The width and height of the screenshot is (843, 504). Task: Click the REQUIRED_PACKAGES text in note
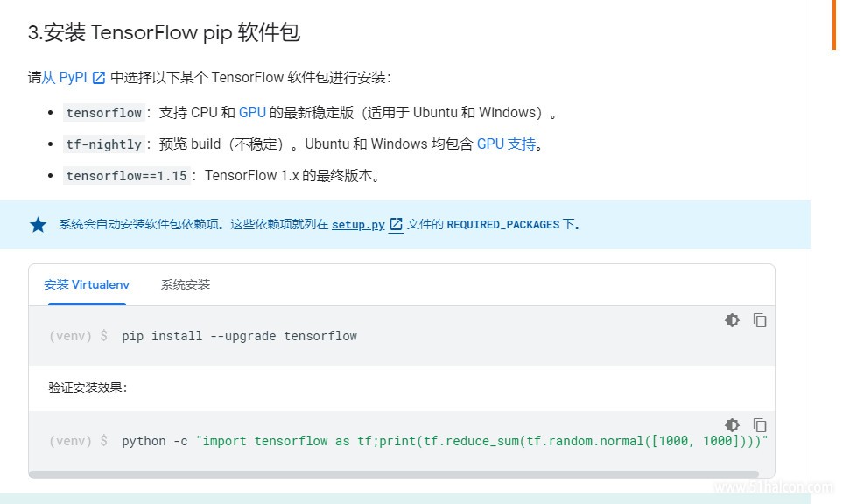[x=503, y=225]
